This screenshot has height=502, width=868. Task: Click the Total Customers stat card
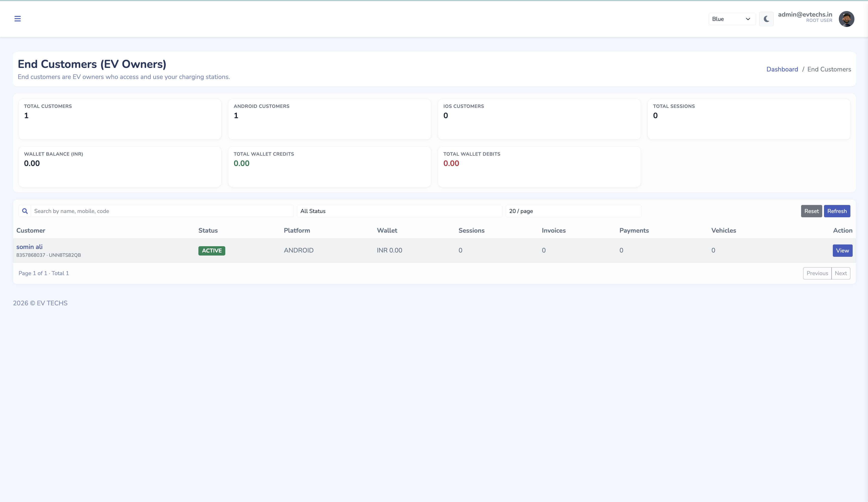[119, 119]
